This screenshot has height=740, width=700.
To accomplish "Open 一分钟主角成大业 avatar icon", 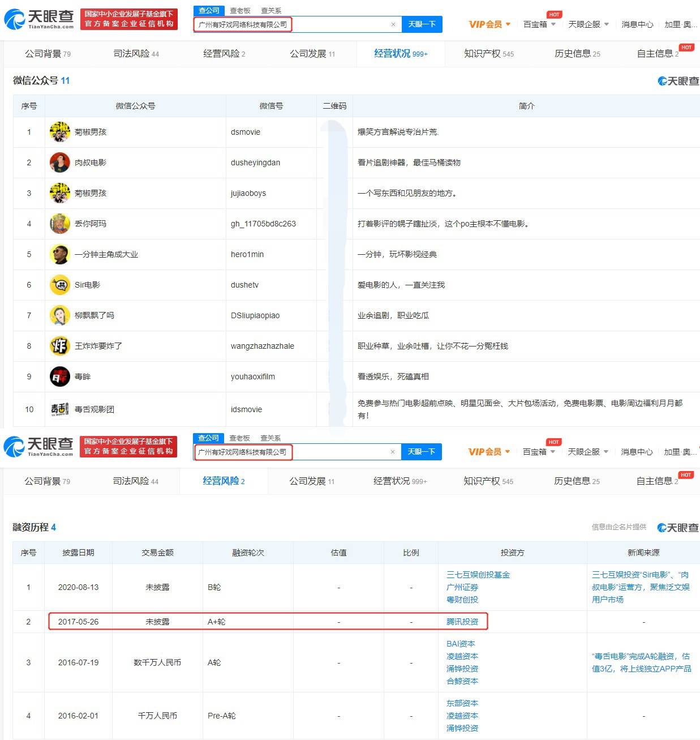I will [59, 254].
